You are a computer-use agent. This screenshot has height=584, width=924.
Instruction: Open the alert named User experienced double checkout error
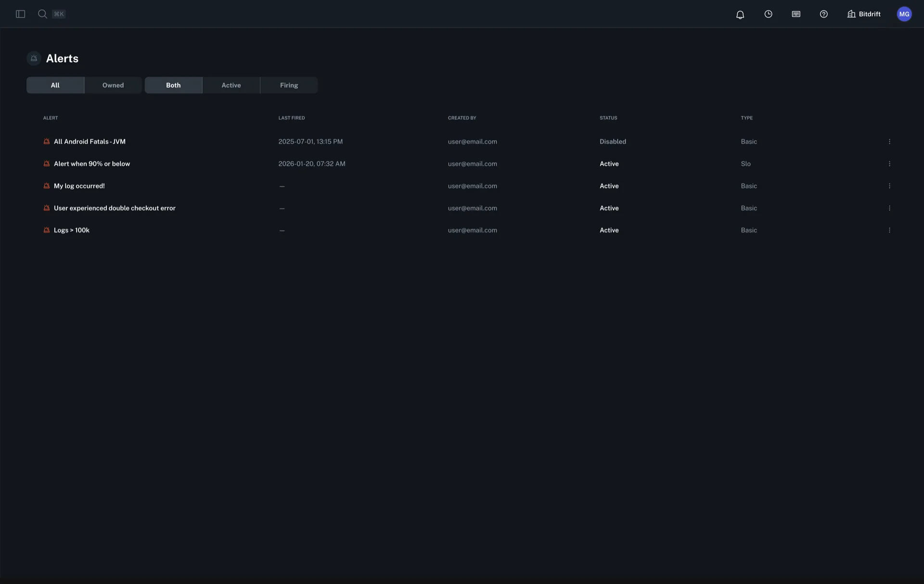(115, 208)
